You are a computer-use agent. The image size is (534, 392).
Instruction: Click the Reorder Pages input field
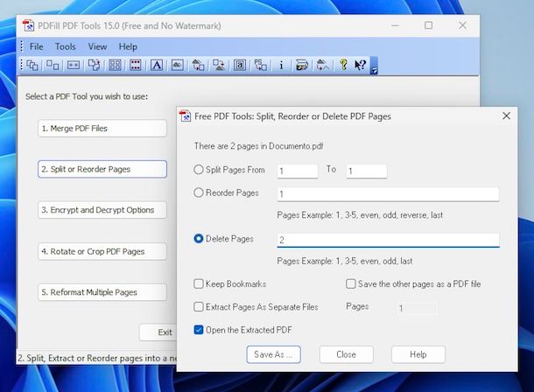click(388, 194)
